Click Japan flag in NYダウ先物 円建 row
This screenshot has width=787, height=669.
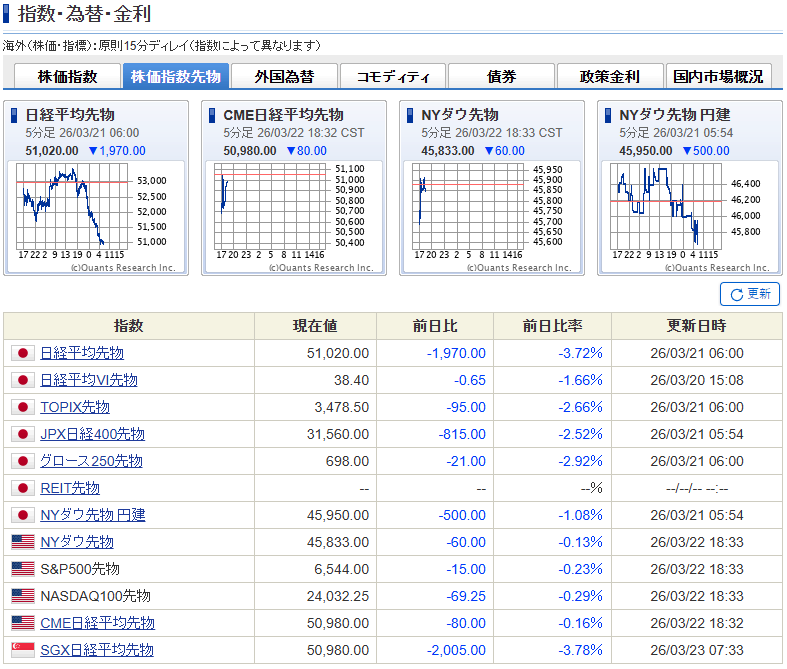[x=23, y=515]
